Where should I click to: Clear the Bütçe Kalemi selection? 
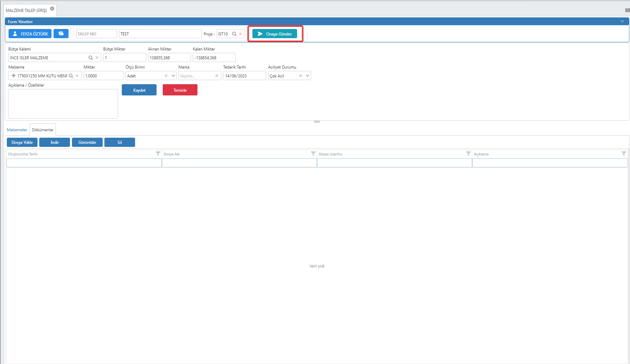point(97,58)
